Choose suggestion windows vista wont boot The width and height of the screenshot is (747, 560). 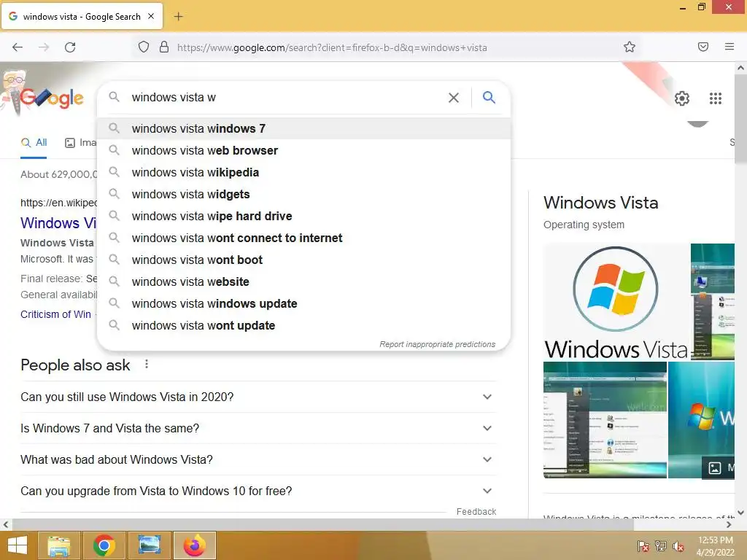click(x=303, y=260)
